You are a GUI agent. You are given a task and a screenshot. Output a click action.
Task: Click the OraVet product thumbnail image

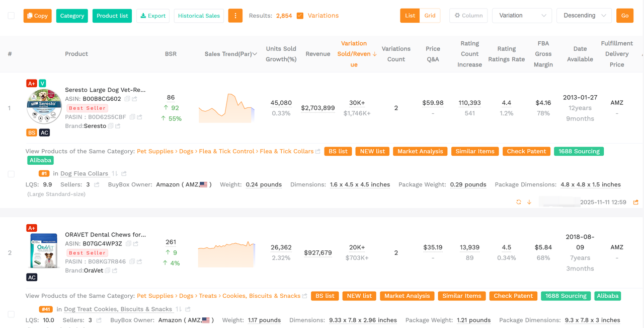point(44,250)
